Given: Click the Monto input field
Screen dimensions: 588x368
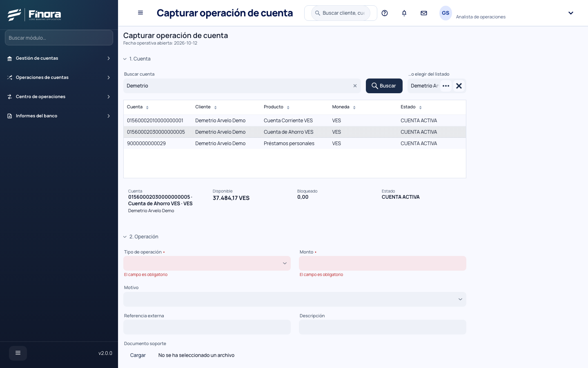Looking at the screenshot, I should 383,263.
